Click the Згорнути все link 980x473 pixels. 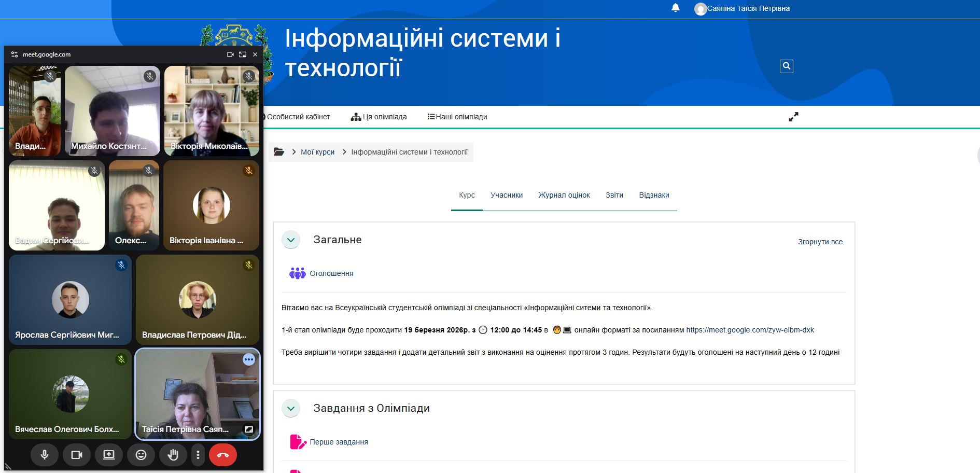coord(820,242)
